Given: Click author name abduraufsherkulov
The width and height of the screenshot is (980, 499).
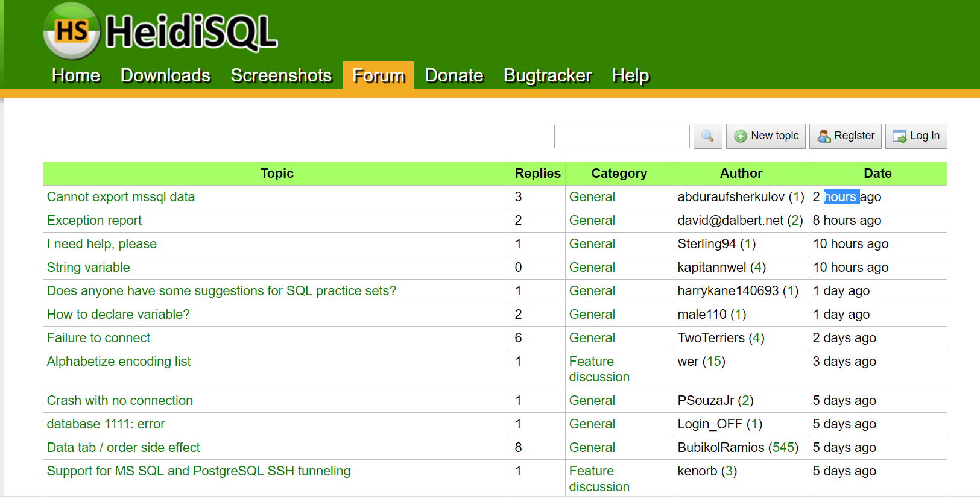Looking at the screenshot, I should point(731,197).
